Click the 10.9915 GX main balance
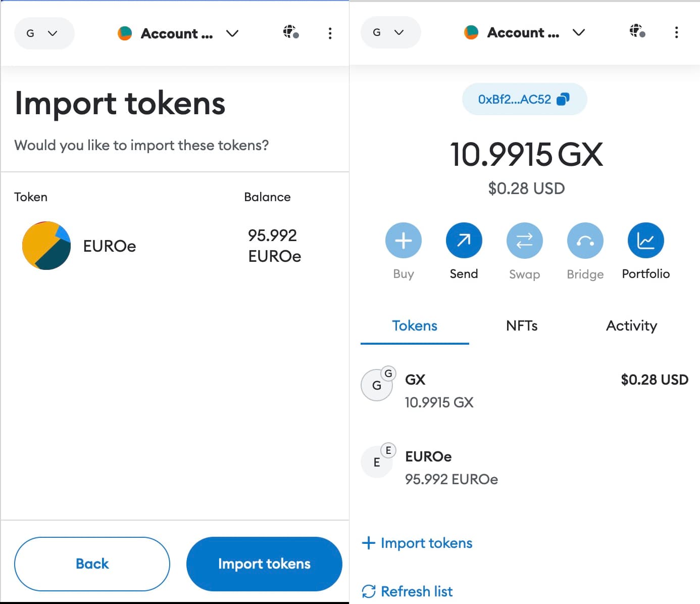 point(526,154)
